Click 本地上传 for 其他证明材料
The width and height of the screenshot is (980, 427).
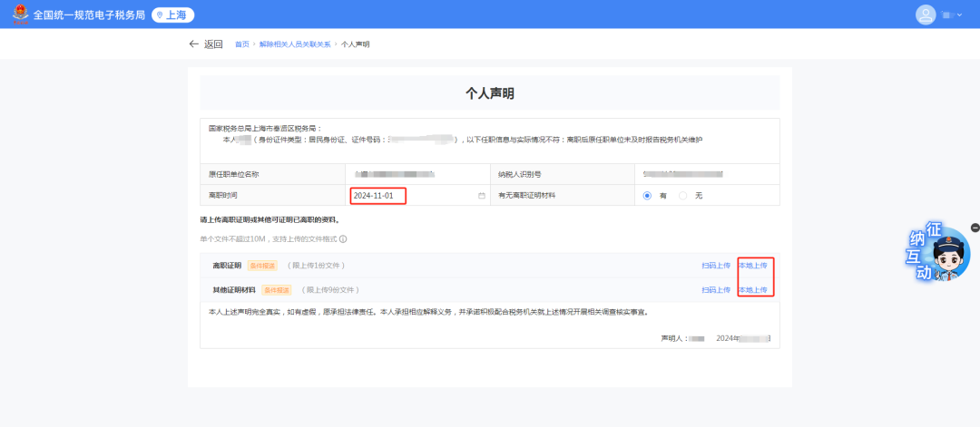click(x=752, y=290)
